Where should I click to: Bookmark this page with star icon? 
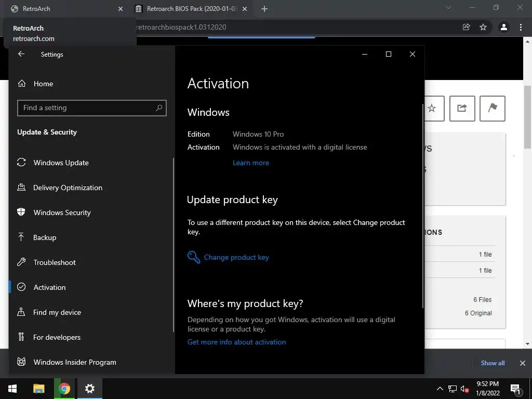pyautogui.click(x=483, y=27)
